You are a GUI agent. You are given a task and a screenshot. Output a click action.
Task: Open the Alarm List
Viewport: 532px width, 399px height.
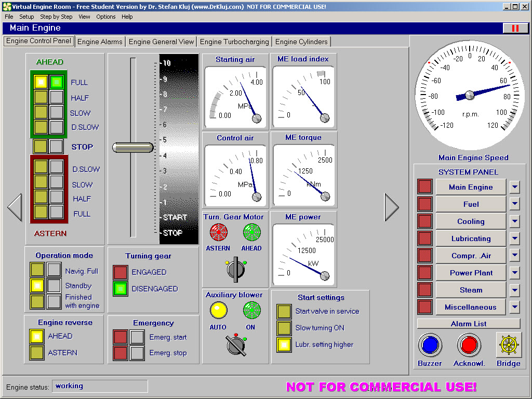pyautogui.click(x=469, y=324)
